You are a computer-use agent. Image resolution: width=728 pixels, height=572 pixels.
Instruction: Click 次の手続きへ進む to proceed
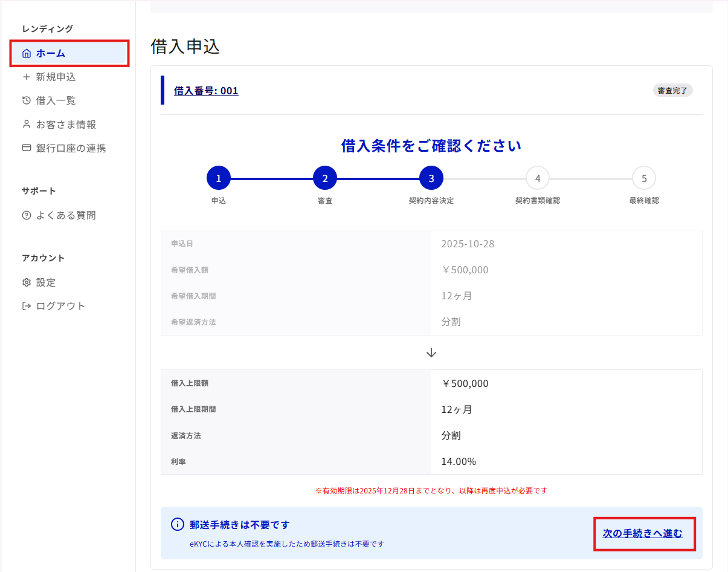[643, 533]
